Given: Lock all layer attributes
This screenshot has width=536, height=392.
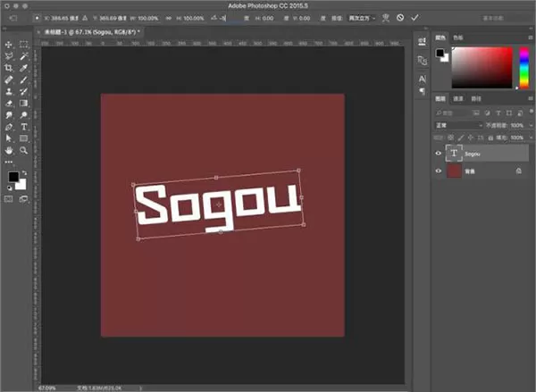Looking at the screenshot, I should 490,138.
